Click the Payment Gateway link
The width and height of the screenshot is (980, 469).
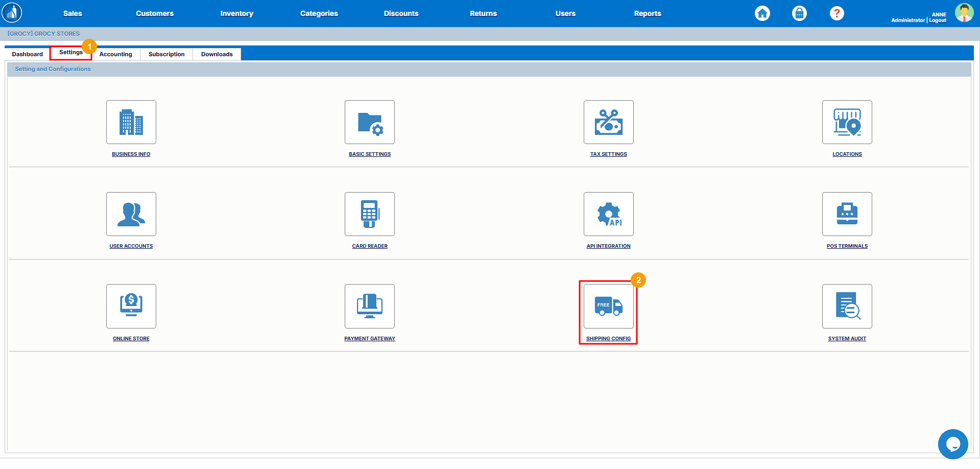click(370, 339)
